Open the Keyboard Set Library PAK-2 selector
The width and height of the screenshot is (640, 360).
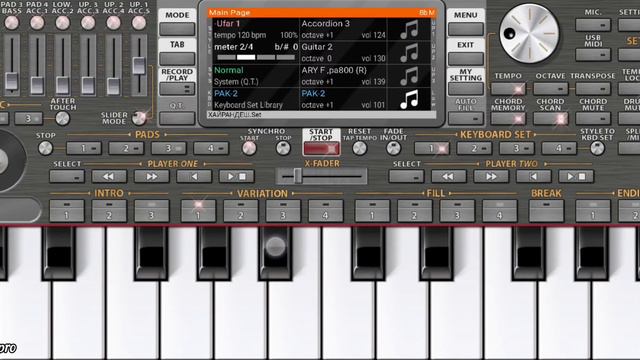(256, 99)
